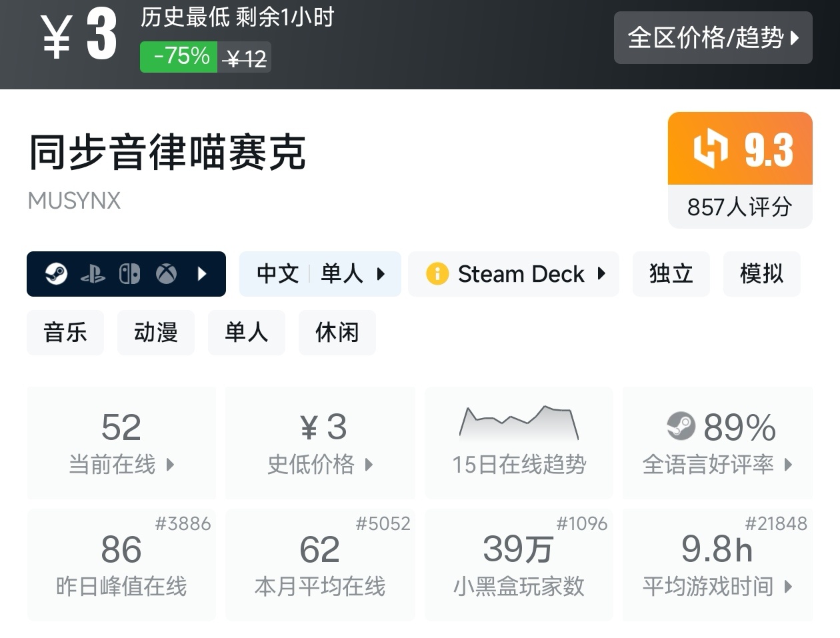The height and width of the screenshot is (638, 840).
Task: Click the Nintendo Switch platform icon
Action: [129, 274]
